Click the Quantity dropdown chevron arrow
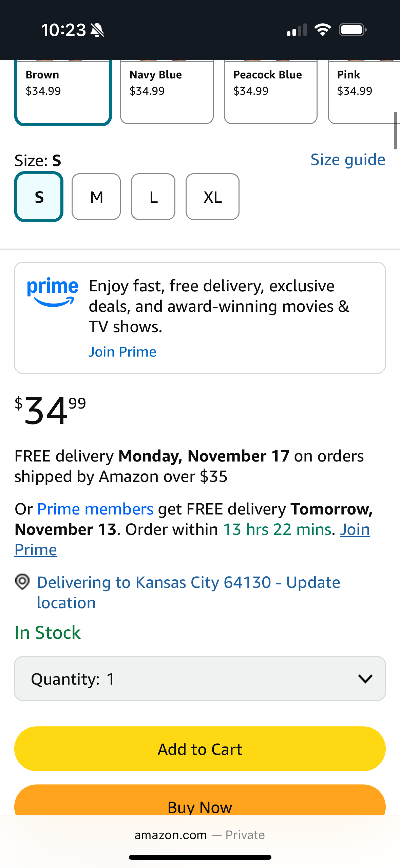This screenshot has height=868, width=400. [365, 679]
